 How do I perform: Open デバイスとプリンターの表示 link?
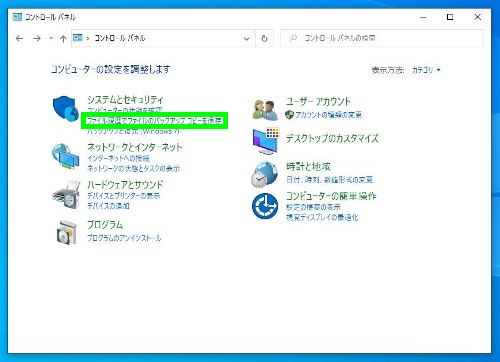tap(124, 196)
